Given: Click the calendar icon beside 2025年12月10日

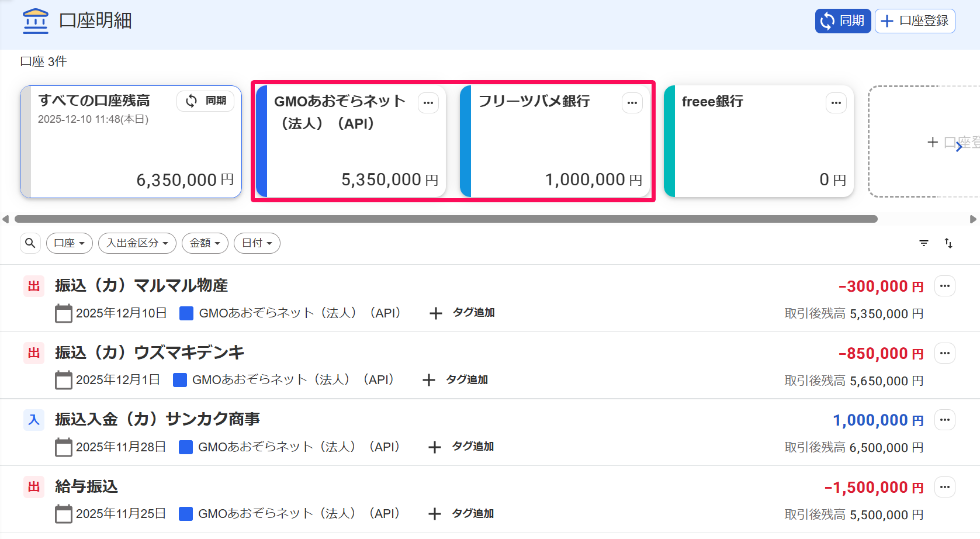Looking at the screenshot, I should pos(63,313).
